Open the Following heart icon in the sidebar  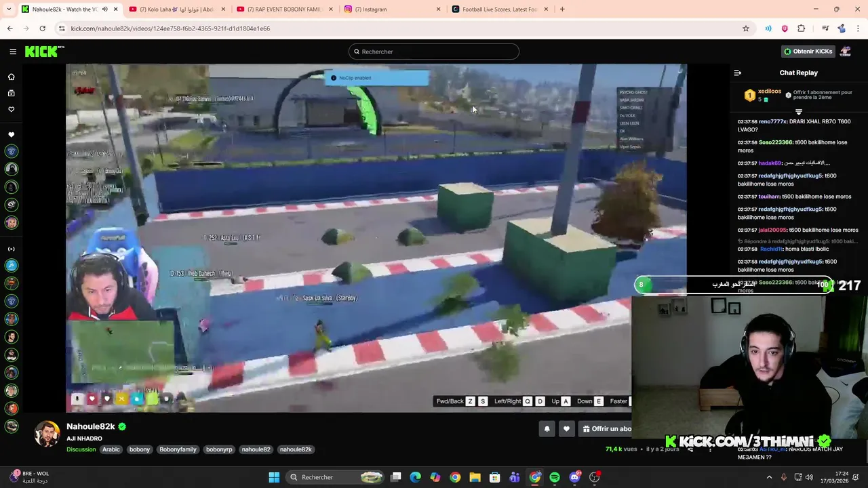point(11,109)
